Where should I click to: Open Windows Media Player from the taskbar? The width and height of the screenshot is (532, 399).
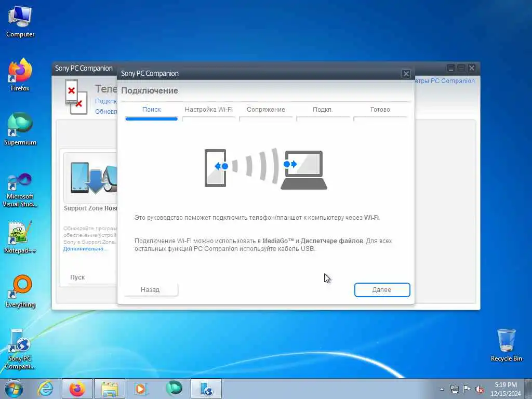coord(140,389)
